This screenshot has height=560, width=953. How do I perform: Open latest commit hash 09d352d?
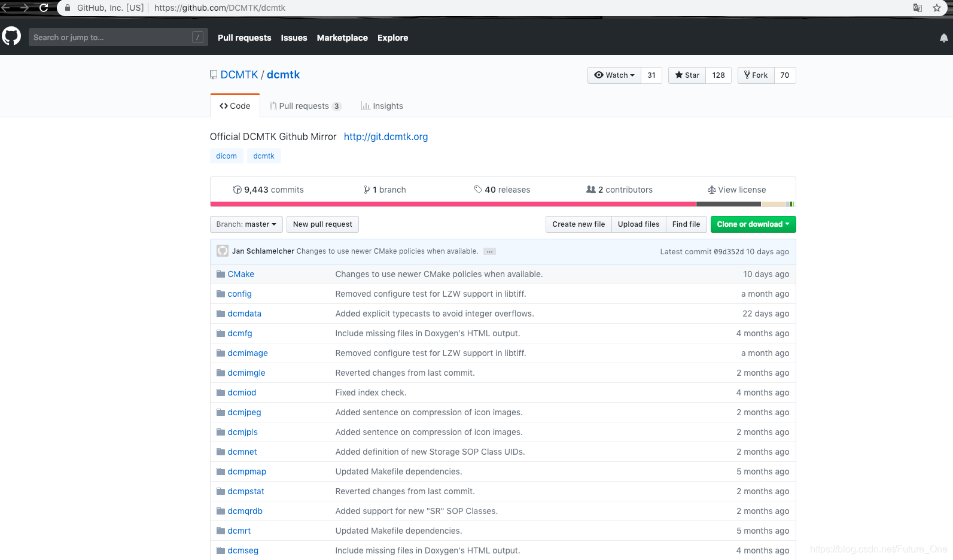click(x=729, y=251)
